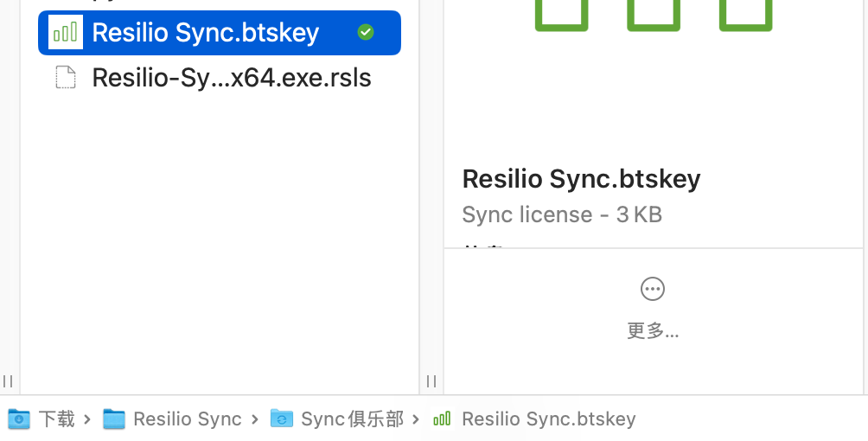Click the Downloads folder icon in path bar
Screen dimensions: 868x441
[x=19, y=419]
